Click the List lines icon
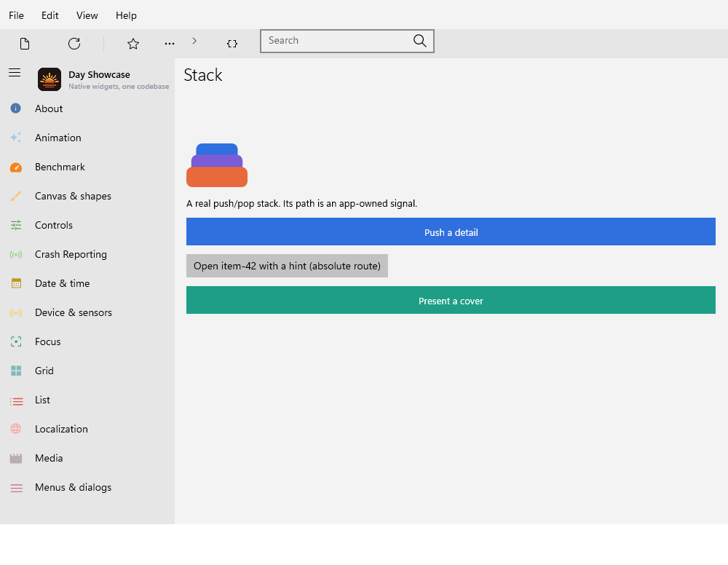 [16, 401]
